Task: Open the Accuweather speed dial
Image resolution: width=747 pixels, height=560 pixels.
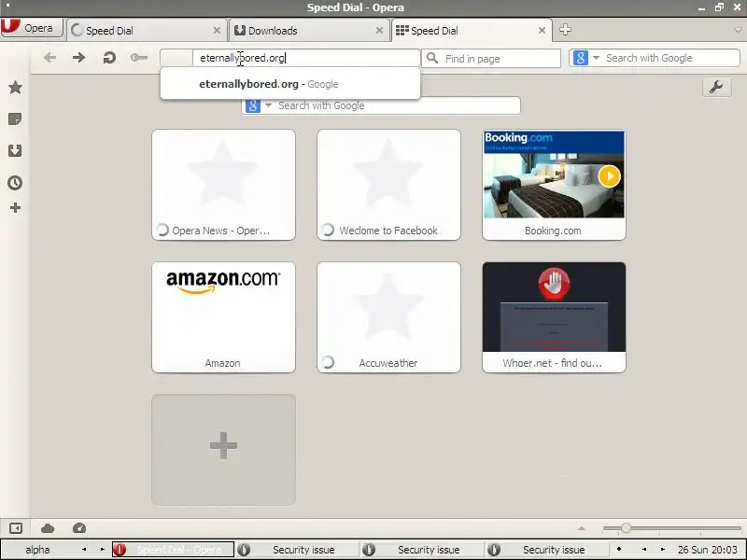Action: point(388,317)
